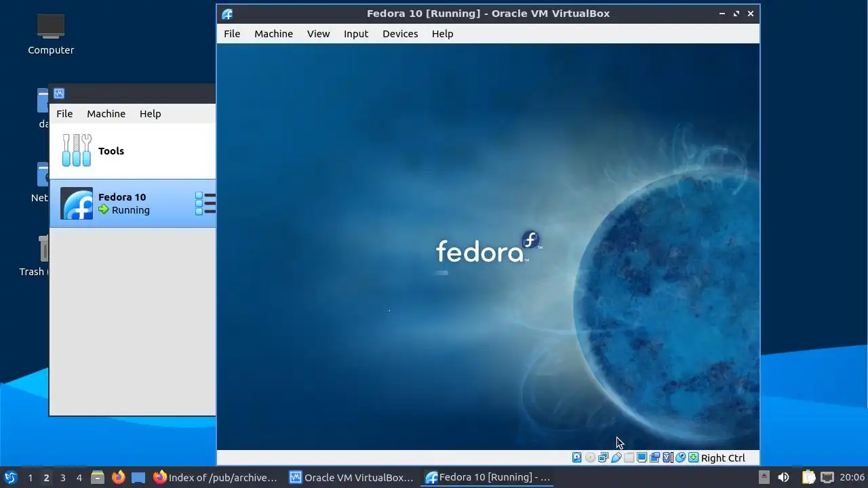868x488 pixels.
Task: Switch to workspace 2
Action: 46,477
